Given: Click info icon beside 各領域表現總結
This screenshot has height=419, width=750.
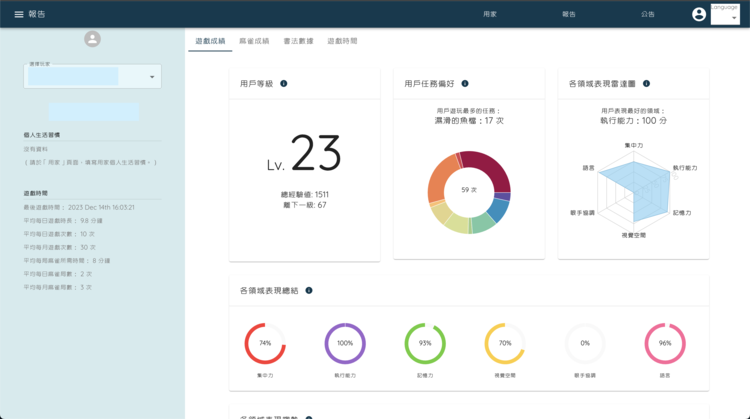Looking at the screenshot, I should (308, 291).
